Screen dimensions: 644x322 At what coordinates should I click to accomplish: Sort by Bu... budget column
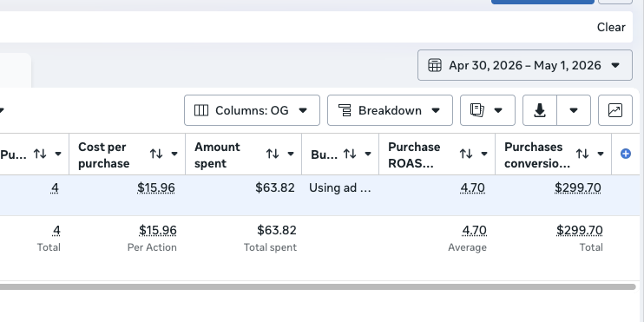tap(350, 154)
